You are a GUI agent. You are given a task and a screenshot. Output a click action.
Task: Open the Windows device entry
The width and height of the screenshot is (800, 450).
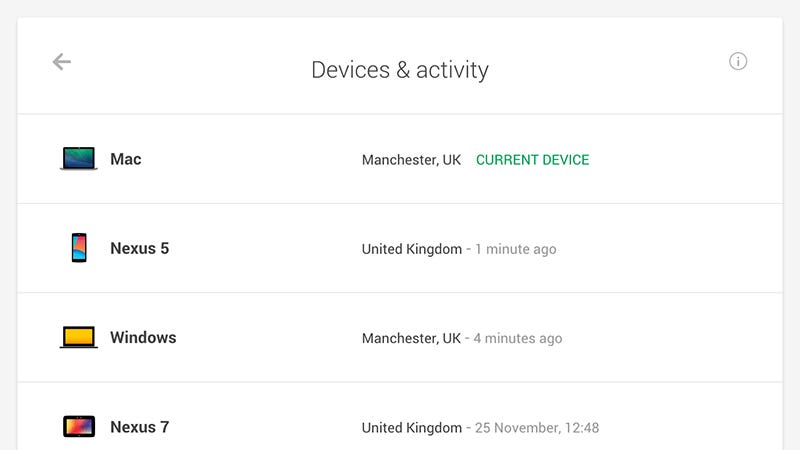point(400,338)
